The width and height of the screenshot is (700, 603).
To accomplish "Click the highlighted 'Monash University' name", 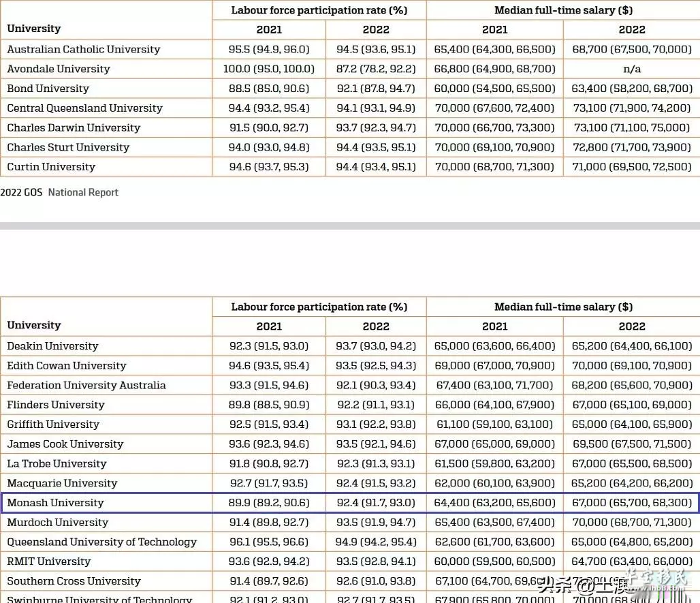I will click(55, 503).
